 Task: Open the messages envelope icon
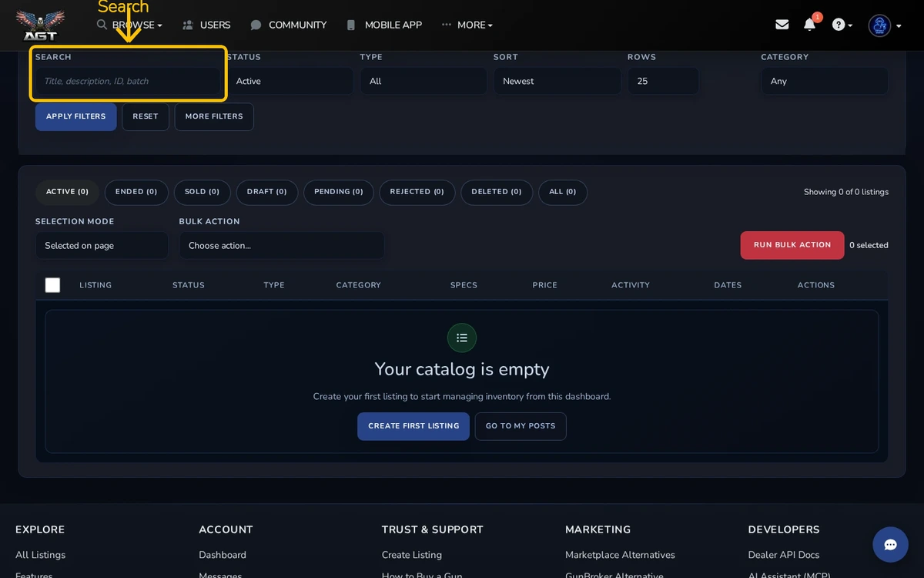click(x=782, y=25)
